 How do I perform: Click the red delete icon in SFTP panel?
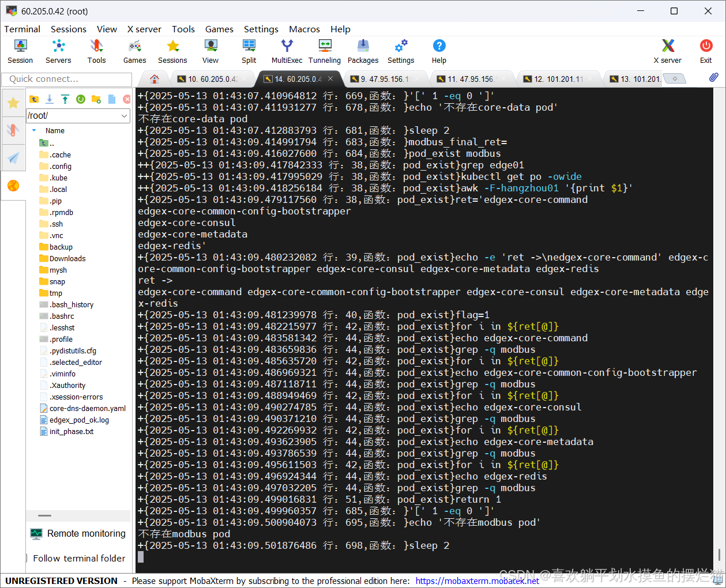tap(127, 99)
